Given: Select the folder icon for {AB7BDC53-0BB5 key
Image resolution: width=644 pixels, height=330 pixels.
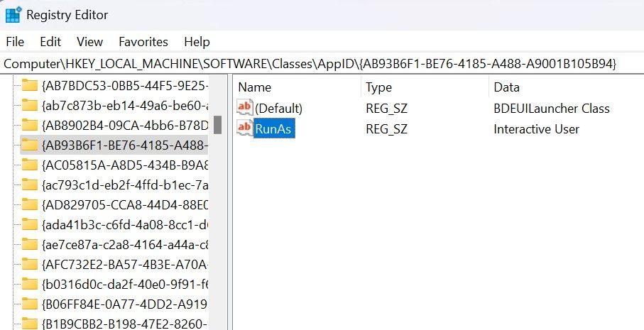Looking at the screenshot, I should click(x=29, y=86).
